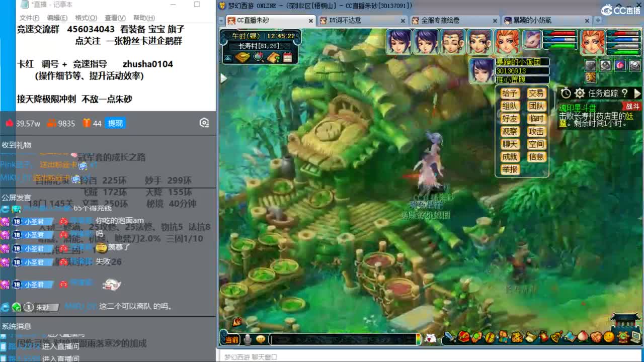Image resolution: width=644 pixels, height=362 pixels.
Task: Click the pink gem buff icon
Action: tap(620, 65)
